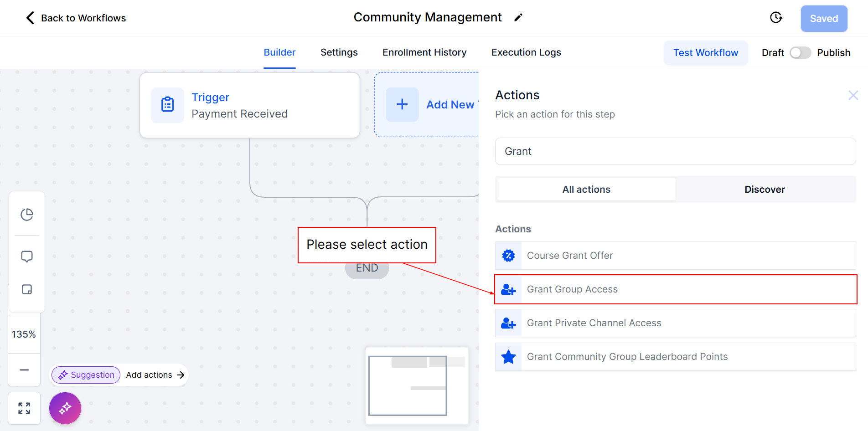
Task: Open comments speech bubble icon in side toolbar
Action: (x=27, y=257)
